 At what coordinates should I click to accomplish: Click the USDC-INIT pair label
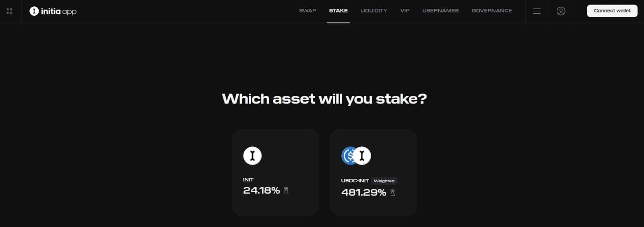(x=355, y=181)
